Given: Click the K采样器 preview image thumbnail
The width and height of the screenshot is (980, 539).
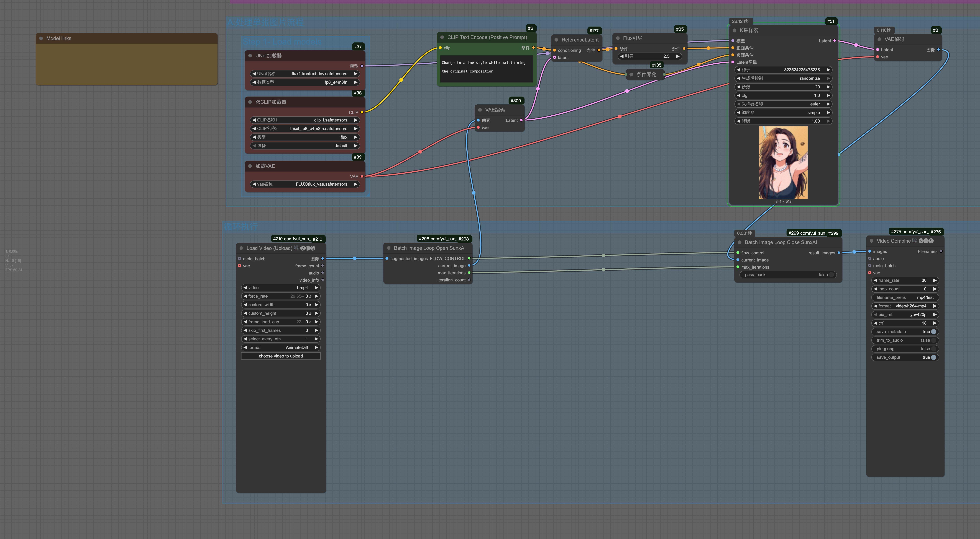Looking at the screenshot, I should [783, 163].
